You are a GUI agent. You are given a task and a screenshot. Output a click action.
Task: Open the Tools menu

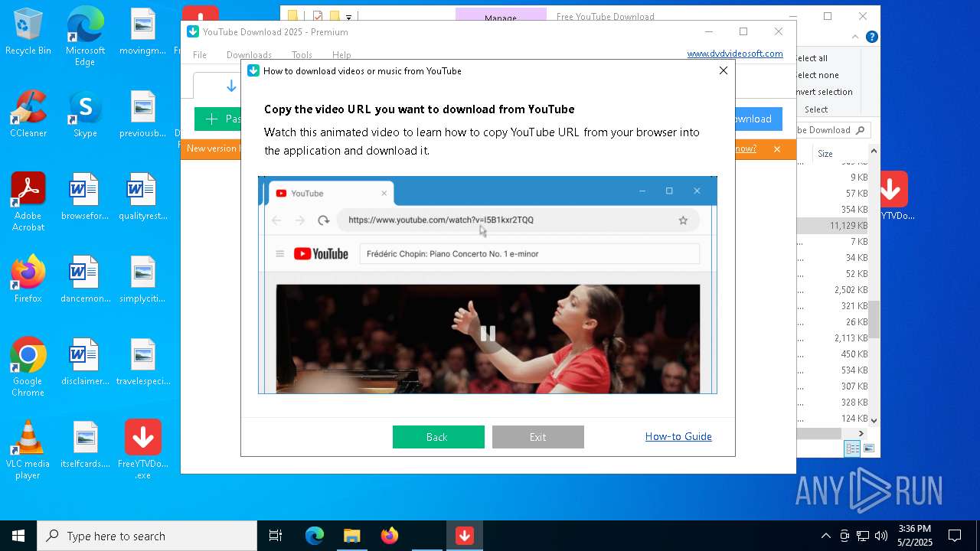click(302, 55)
